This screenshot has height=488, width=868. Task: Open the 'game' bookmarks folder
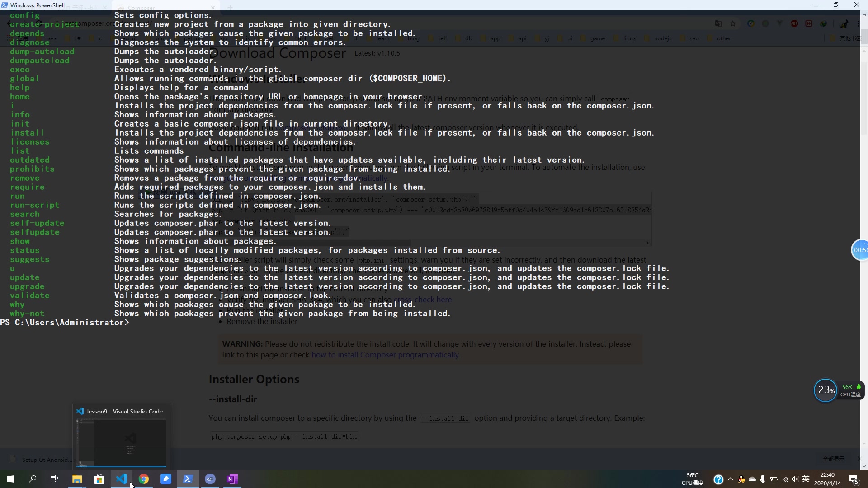pyautogui.click(x=593, y=38)
